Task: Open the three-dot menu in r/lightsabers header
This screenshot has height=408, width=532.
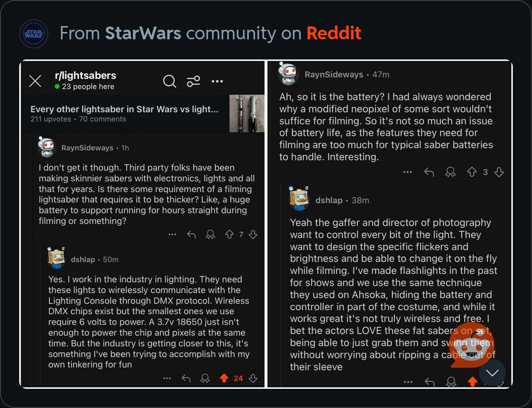Action: point(217,81)
